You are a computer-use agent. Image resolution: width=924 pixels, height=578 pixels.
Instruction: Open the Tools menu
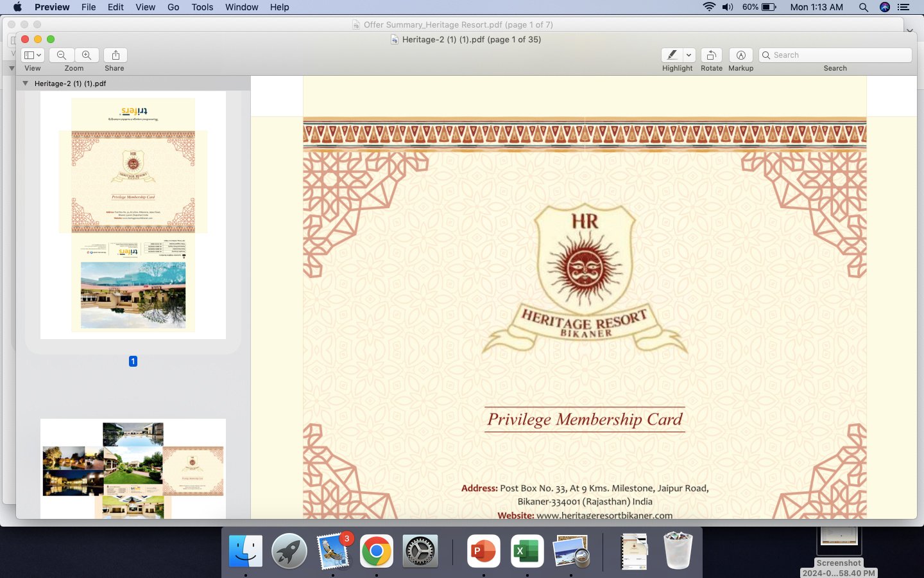click(x=202, y=7)
